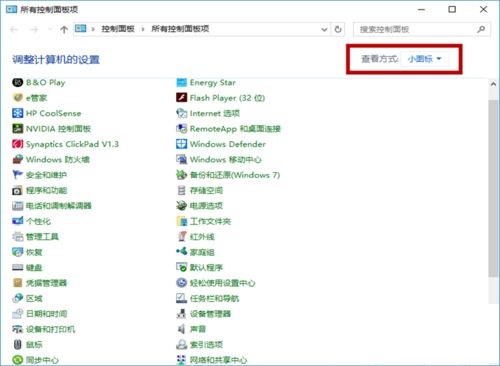Go forward with the forward arrow
The image size is (500, 366).
tap(34, 29)
